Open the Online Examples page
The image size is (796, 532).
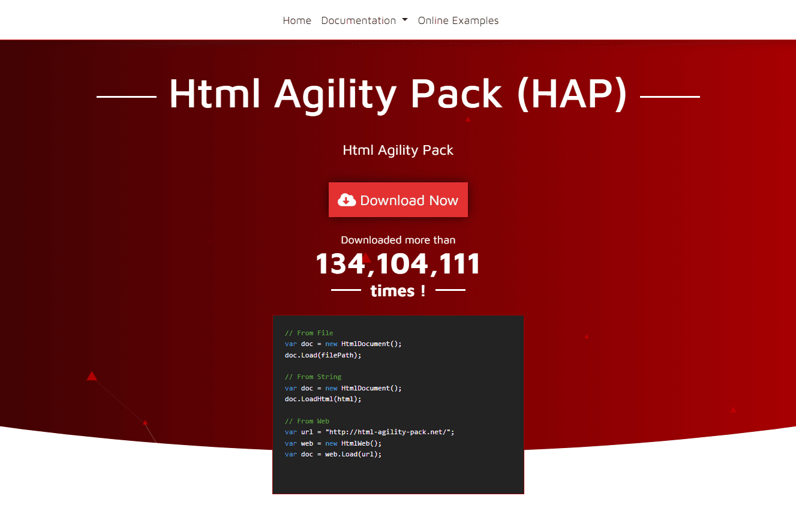click(x=458, y=20)
